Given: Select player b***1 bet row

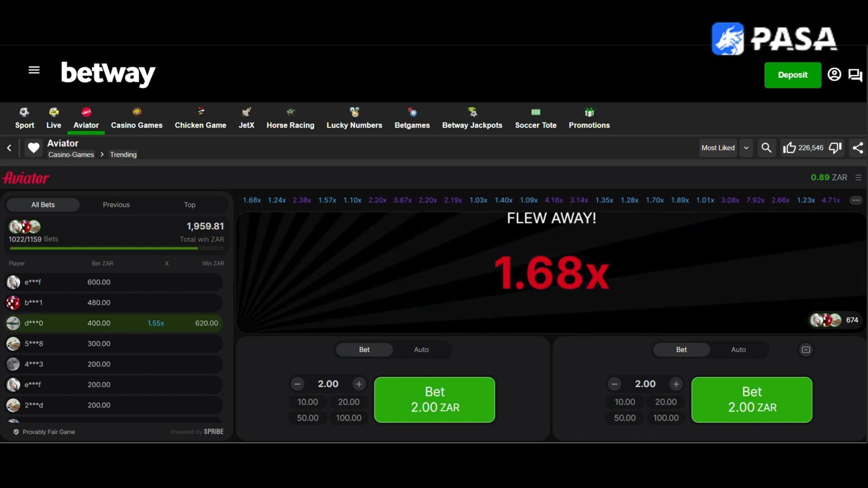Looking at the screenshot, I should pos(113,303).
